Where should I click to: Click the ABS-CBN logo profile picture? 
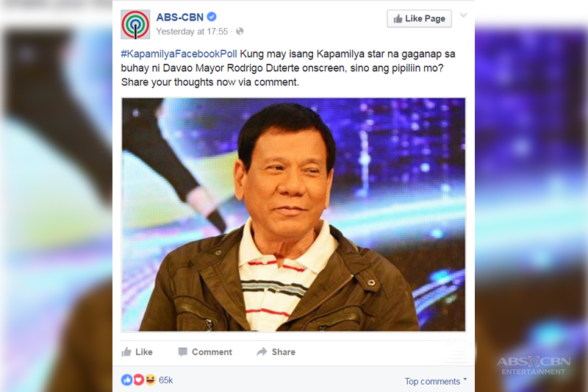coord(135,24)
